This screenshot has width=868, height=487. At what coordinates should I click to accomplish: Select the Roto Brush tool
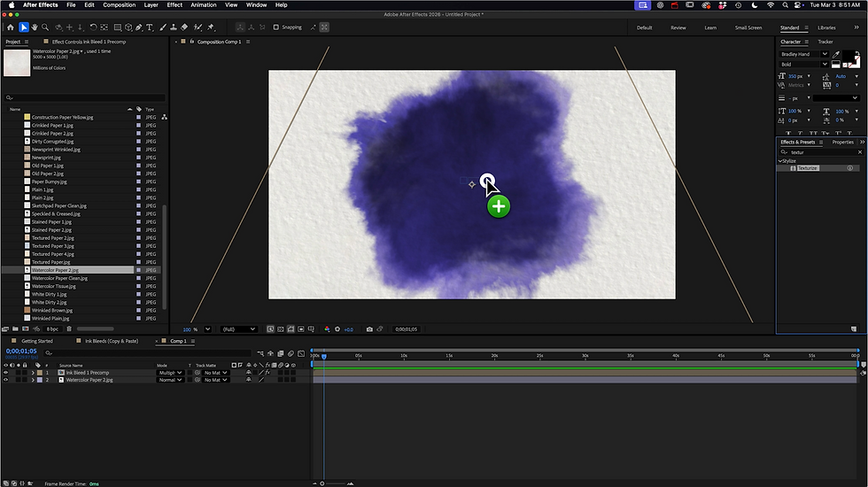[198, 27]
